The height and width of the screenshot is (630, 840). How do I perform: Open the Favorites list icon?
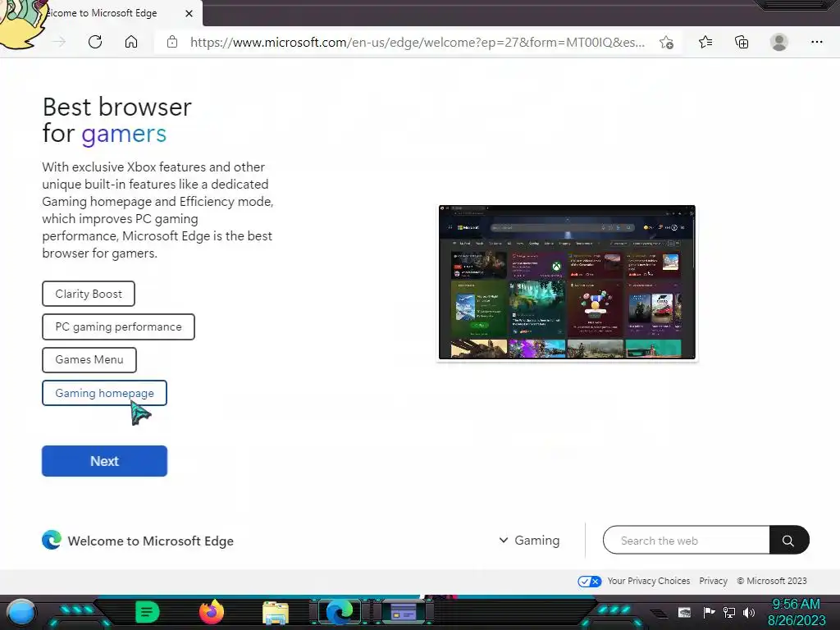pyautogui.click(x=705, y=42)
